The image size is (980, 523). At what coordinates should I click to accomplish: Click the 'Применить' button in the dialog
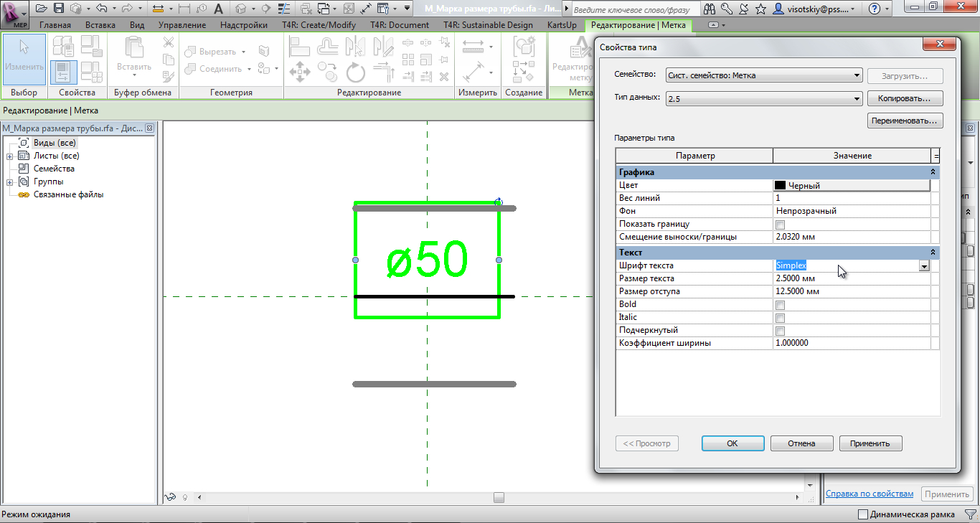tap(870, 443)
